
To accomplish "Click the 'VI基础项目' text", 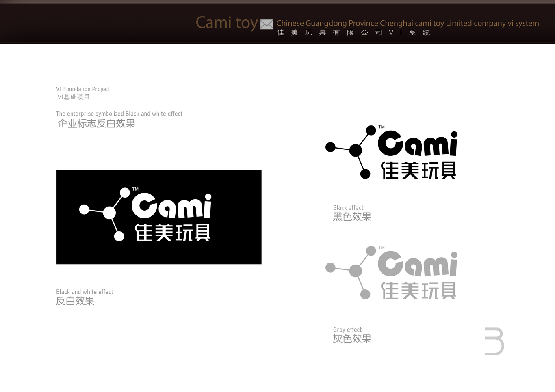I will [x=74, y=97].
